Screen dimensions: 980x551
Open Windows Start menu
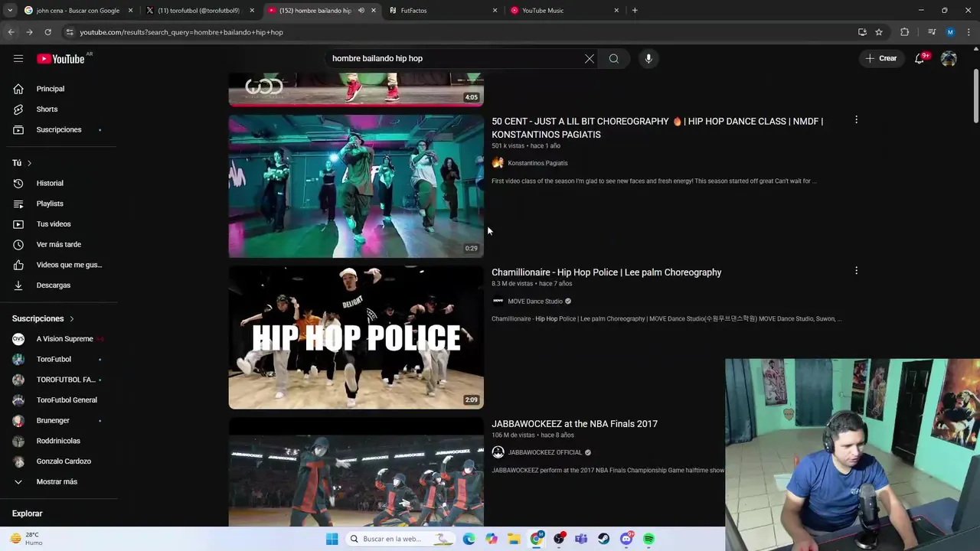tap(332, 539)
